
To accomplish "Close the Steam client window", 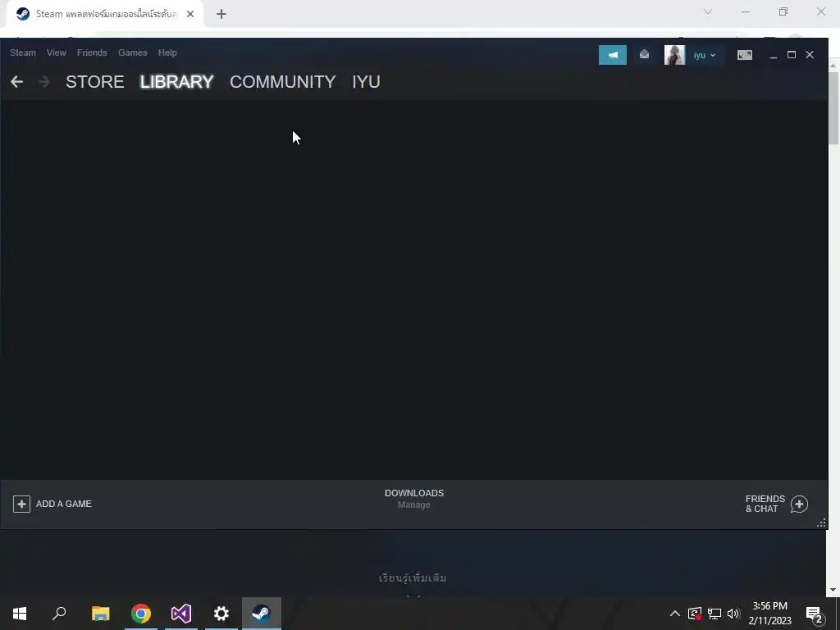I will [810, 55].
